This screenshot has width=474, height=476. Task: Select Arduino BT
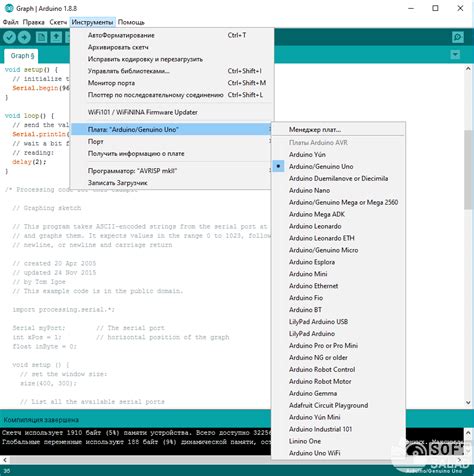pyautogui.click(x=339, y=310)
